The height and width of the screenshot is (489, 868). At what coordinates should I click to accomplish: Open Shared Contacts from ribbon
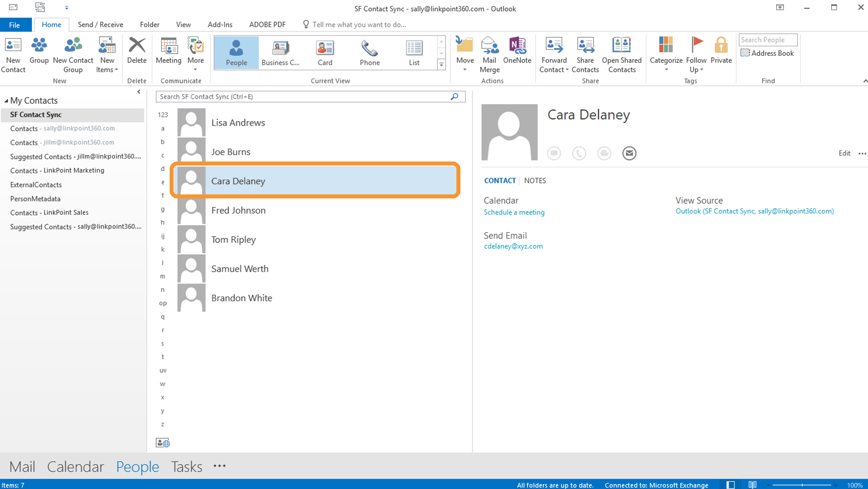point(622,54)
